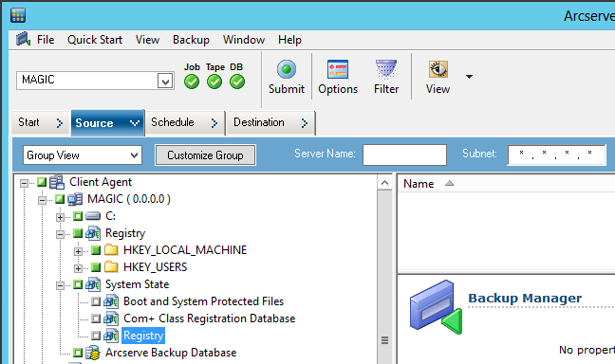Expand the C: drive node
This screenshot has width=615, height=364.
tap(61, 217)
